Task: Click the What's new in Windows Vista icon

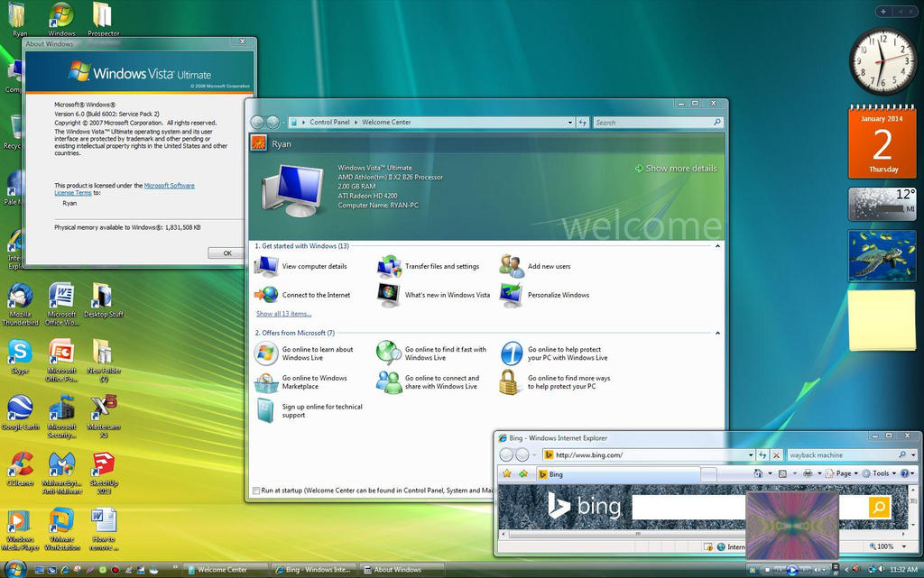Action: coord(389,295)
